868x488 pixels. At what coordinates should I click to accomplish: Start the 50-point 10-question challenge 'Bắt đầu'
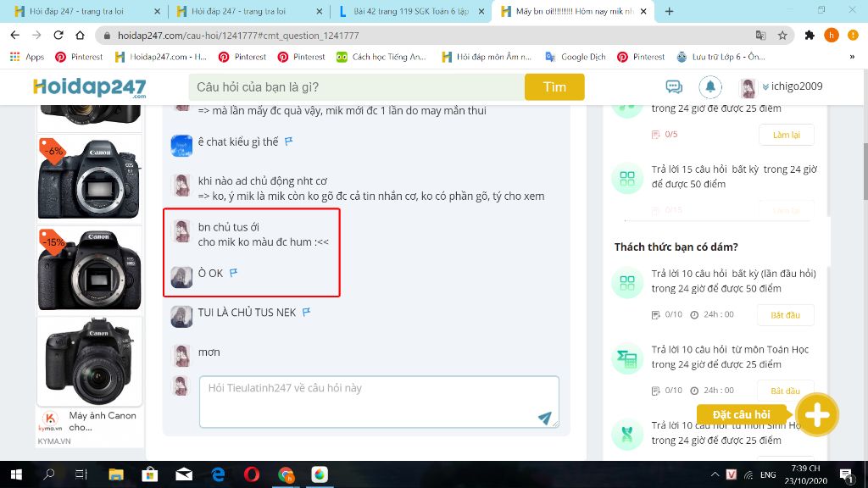click(x=785, y=315)
